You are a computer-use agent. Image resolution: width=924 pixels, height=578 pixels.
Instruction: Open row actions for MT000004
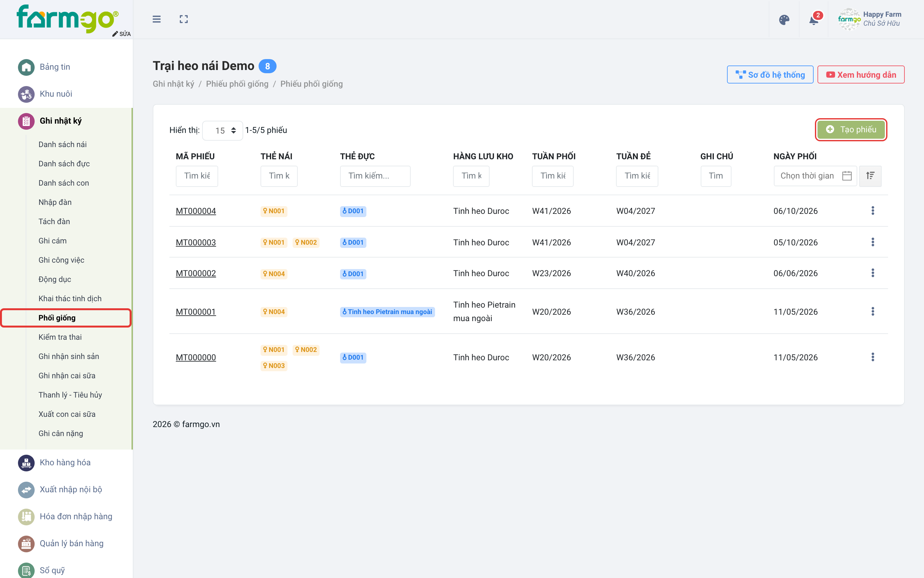pos(872,211)
